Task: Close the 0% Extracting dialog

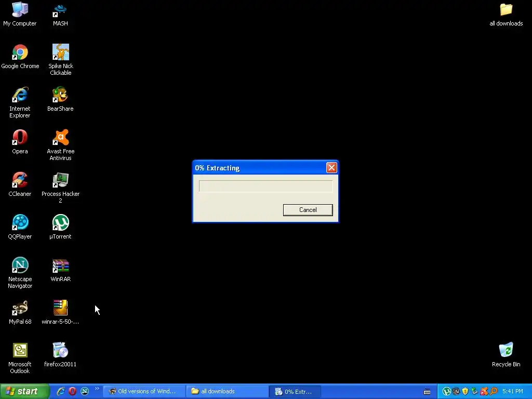Action: point(331,168)
